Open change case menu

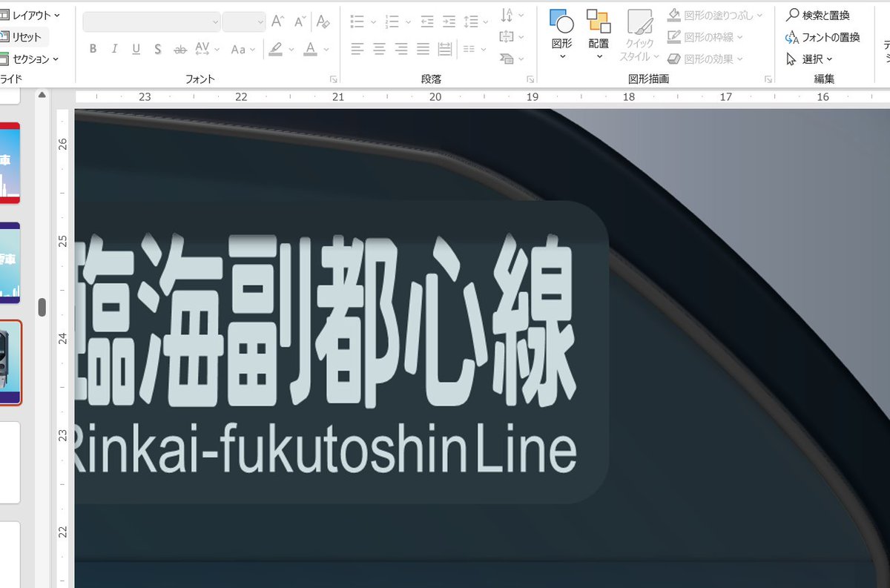coord(243,50)
